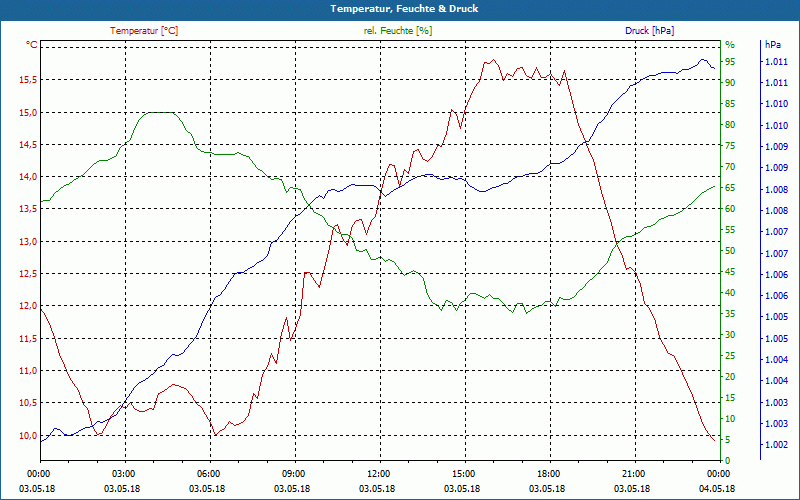Click the blue 'hPa' axis unit label
This screenshot has height=500, width=800.
[x=773, y=45]
